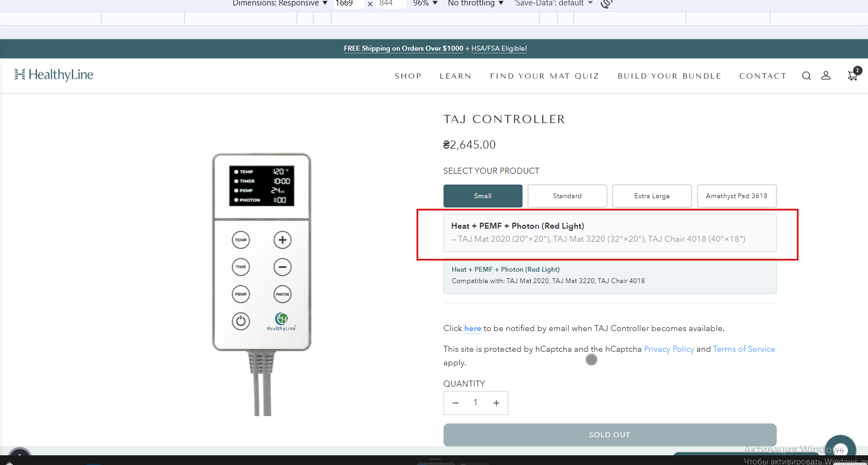Open BUILD YOUR BUNDLE page
Screen dimensions: 868x465
(x=669, y=76)
